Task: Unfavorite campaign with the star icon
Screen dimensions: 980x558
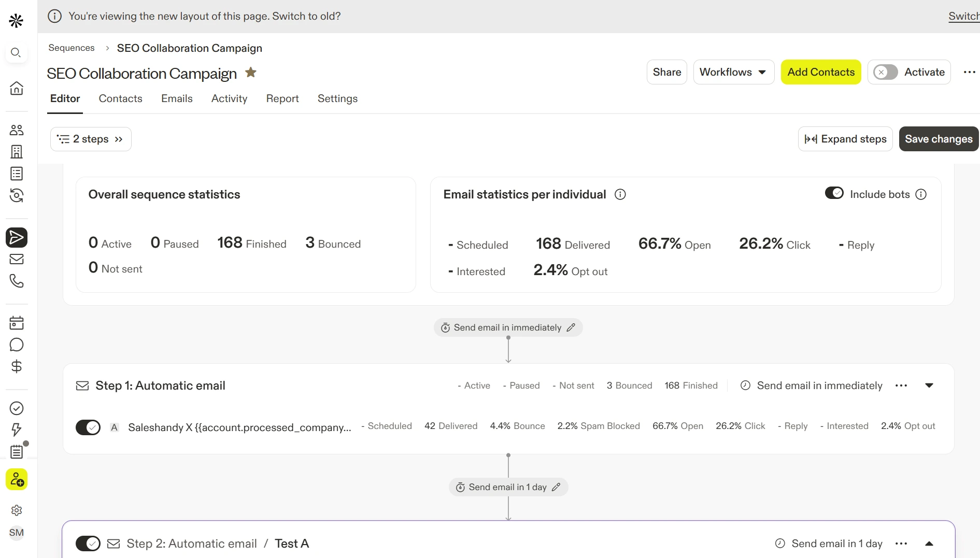Action: coord(251,73)
